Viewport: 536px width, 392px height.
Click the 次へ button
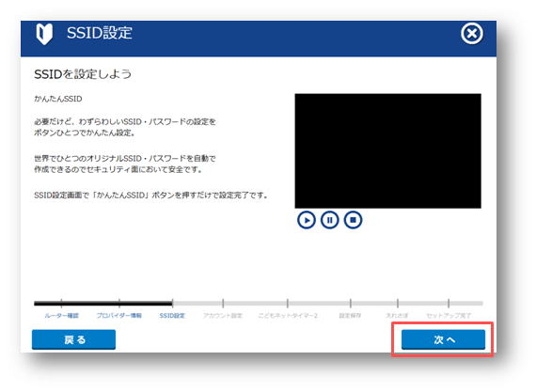click(x=443, y=339)
